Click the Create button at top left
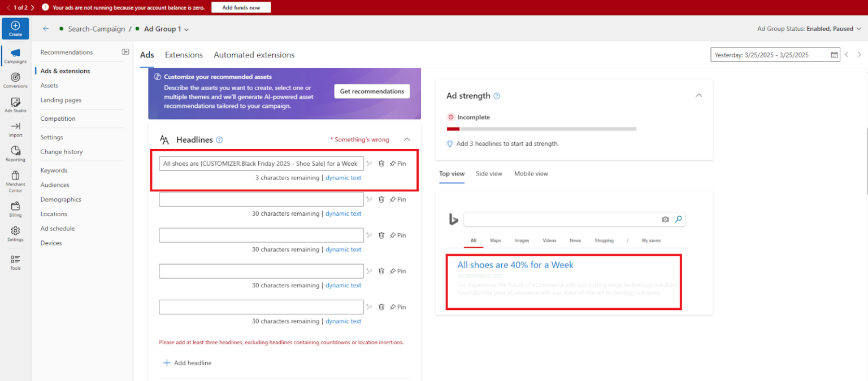 [15, 28]
